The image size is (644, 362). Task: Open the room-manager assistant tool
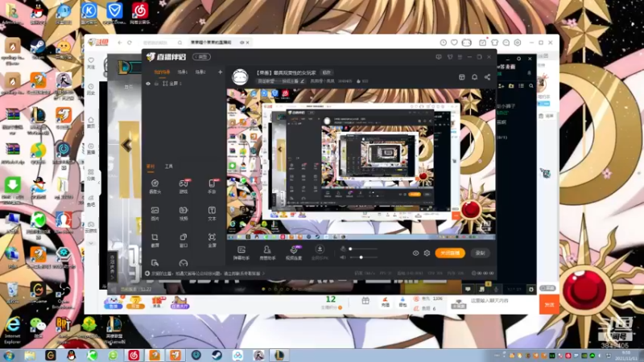(267, 253)
